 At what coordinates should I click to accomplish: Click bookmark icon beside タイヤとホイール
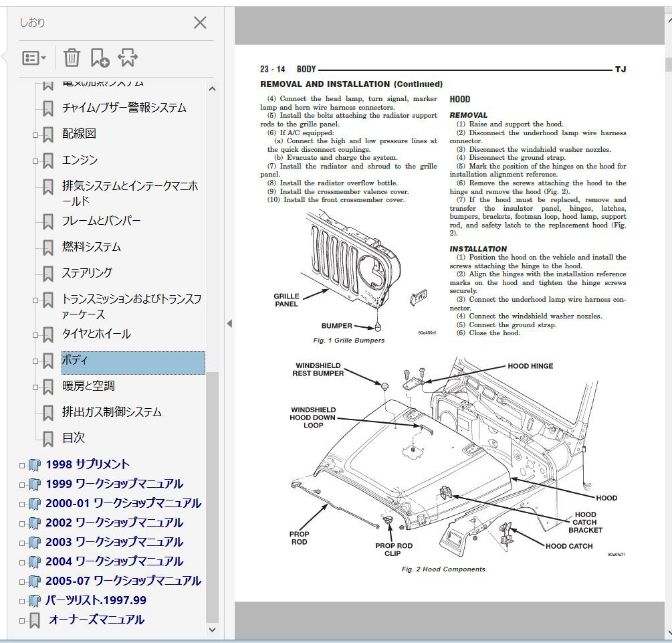pos(48,335)
